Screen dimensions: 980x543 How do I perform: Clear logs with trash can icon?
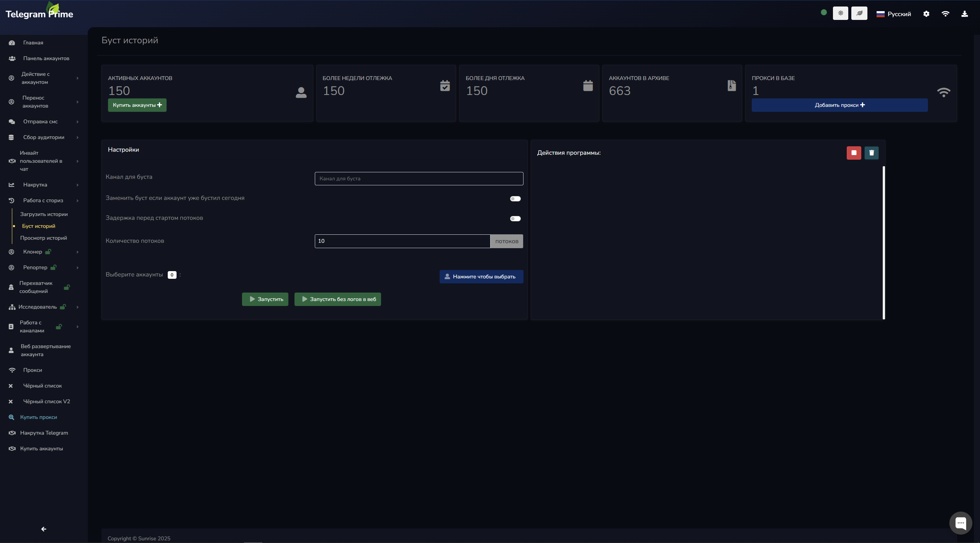pos(872,153)
